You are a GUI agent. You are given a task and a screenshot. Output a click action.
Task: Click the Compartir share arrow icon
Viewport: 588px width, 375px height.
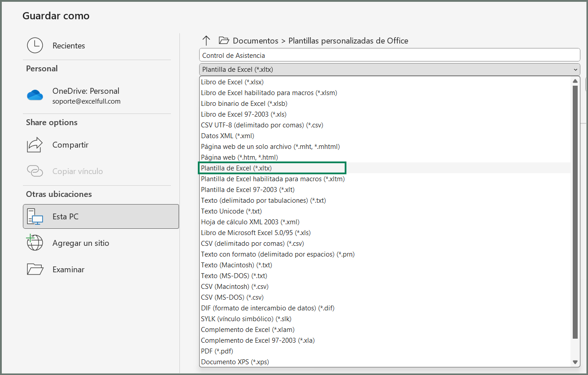[35, 144]
